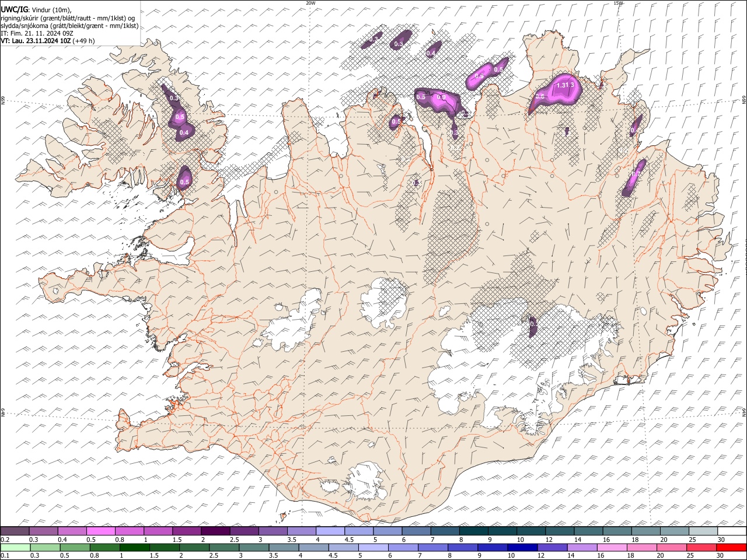The height and width of the screenshot is (560, 747).
Task: Select the upper row 3.5 swatch
Action: (301, 531)
